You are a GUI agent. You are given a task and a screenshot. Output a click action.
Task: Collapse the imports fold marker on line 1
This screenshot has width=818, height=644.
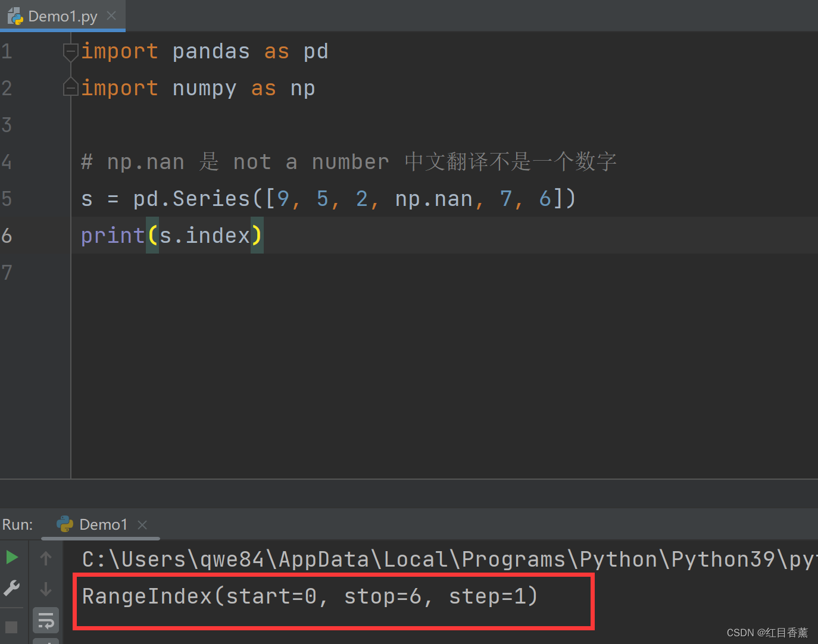(70, 52)
